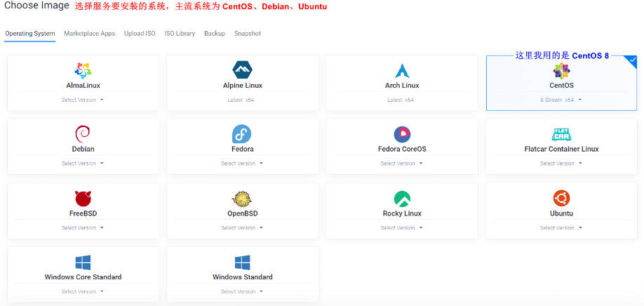Click the Alpine Linux mountain logo
The width and height of the screenshot is (644, 306).
point(242,69)
